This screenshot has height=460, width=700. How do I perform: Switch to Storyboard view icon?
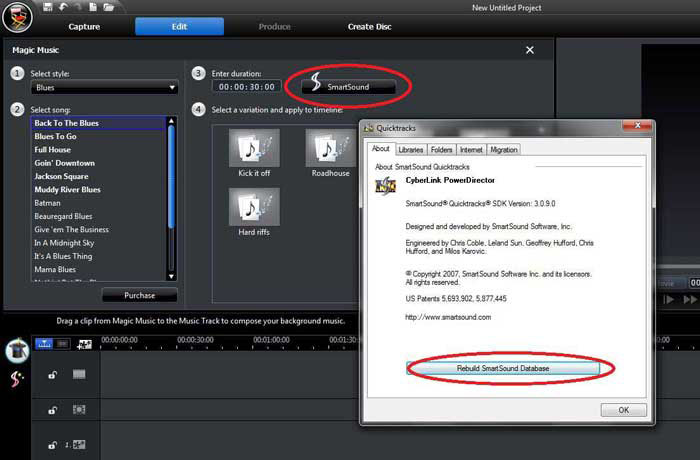(x=62, y=343)
